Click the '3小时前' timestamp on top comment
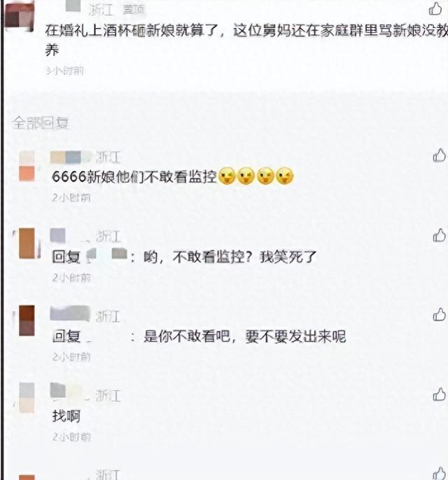 point(65,71)
